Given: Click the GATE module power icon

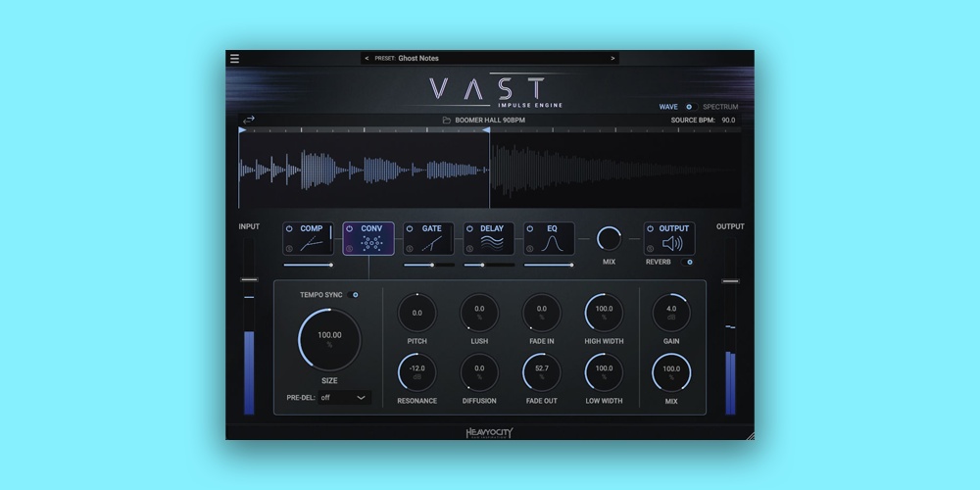Looking at the screenshot, I should click(411, 228).
